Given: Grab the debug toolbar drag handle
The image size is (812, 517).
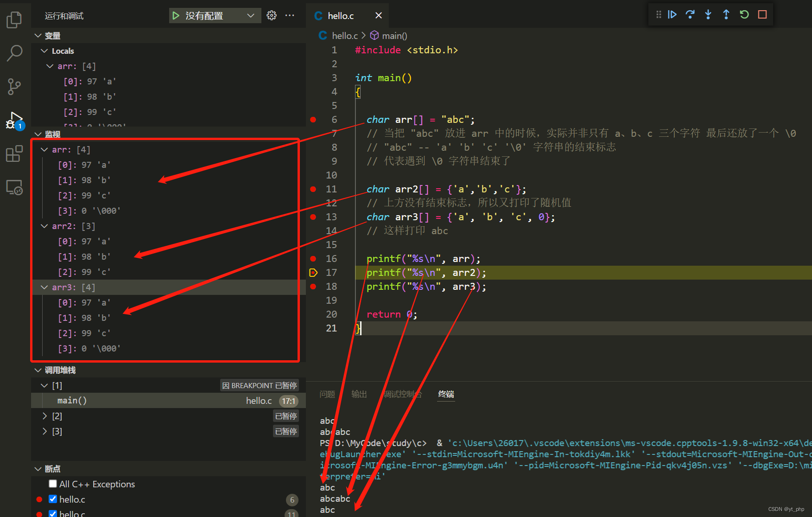Looking at the screenshot, I should tap(659, 14).
